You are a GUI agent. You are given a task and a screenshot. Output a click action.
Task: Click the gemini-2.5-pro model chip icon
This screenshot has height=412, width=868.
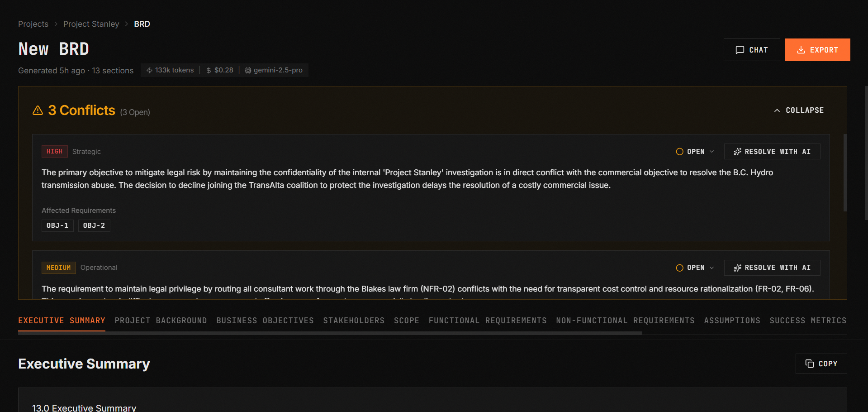tap(248, 71)
